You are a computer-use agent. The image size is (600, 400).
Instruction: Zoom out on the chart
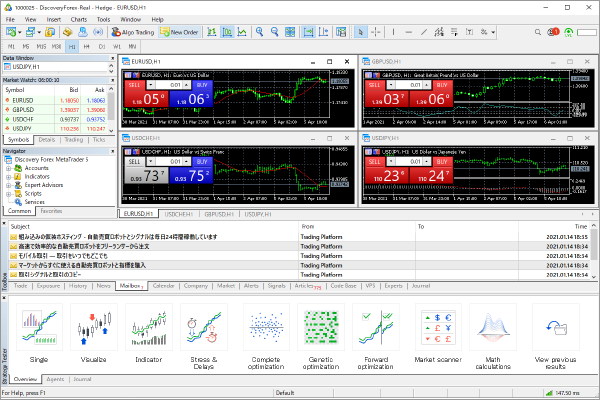coord(274,32)
